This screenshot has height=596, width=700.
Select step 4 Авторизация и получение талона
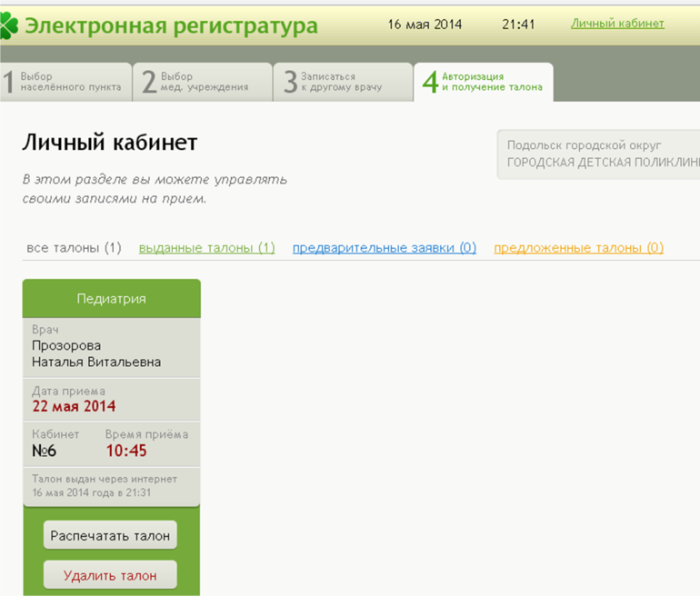pyautogui.click(x=484, y=82)
